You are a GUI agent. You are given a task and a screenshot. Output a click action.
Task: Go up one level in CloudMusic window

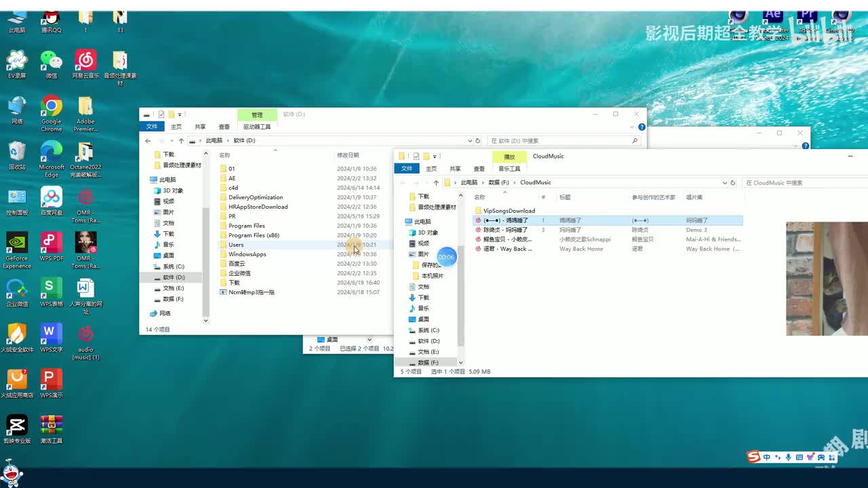(x=436, y=183)
